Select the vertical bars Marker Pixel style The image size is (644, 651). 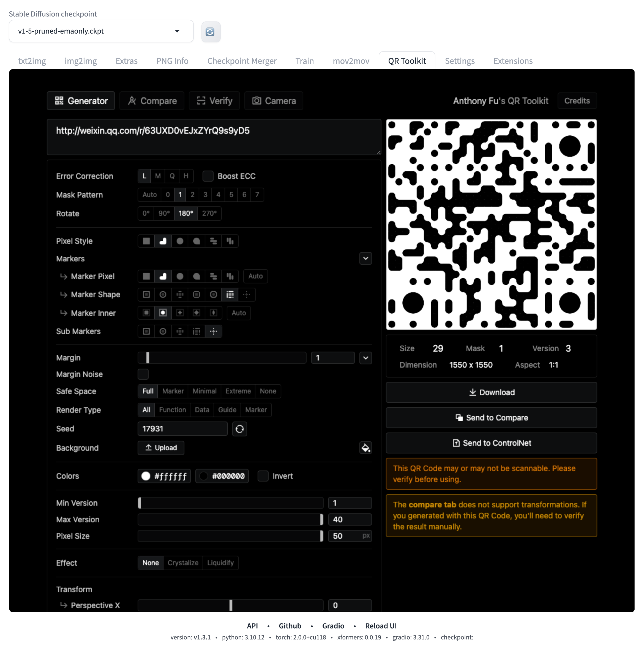tap(230, 276)
